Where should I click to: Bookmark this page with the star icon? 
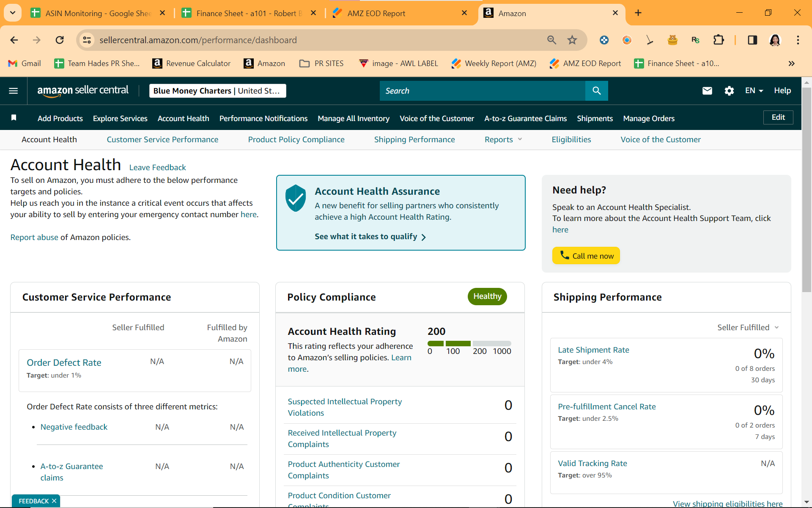click(x=572, y=40)
